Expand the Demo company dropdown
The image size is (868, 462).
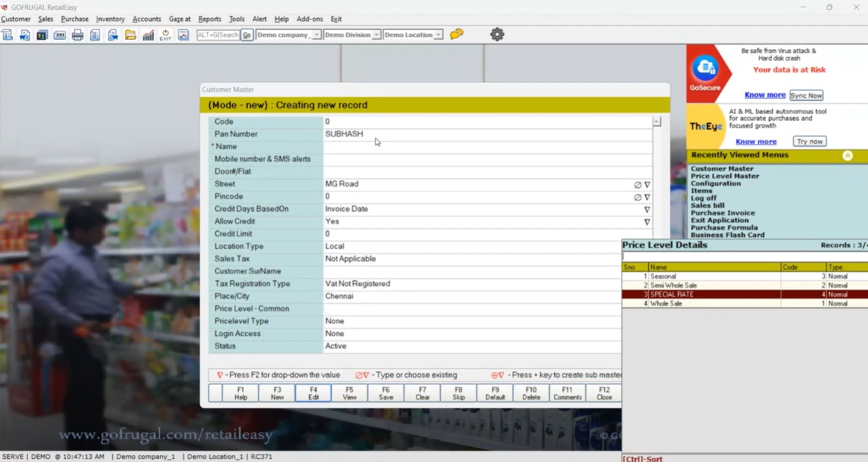click(x=316, y=35)
